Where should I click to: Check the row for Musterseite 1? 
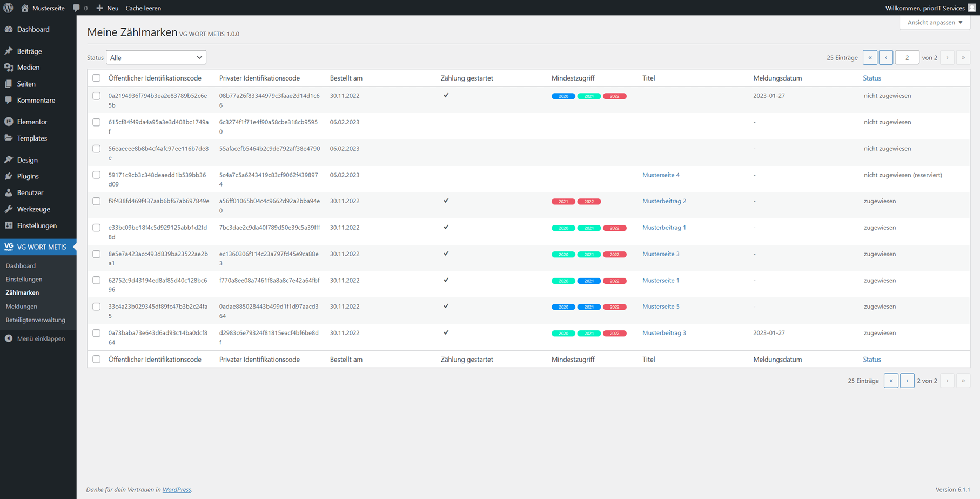(x=96, y=280)
